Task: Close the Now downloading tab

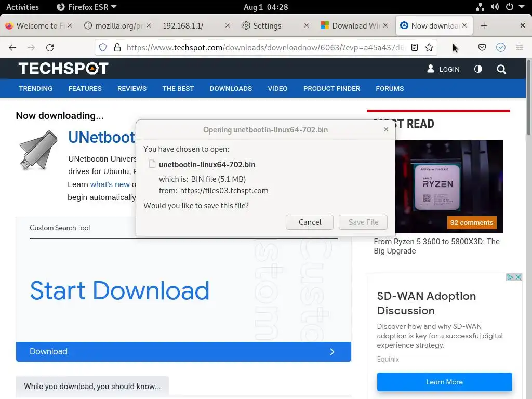Action: click(x=464, y=25)
